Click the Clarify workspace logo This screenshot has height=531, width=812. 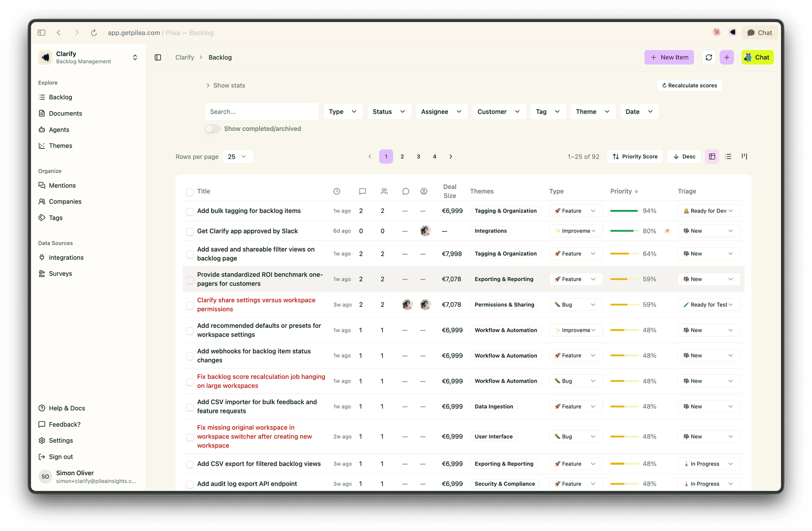[x=46, y=58]
